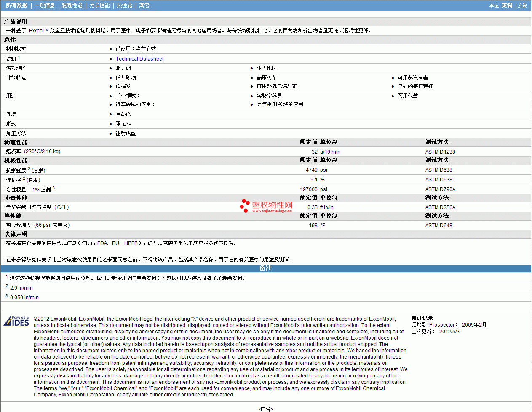Viewport: 532px width, 412px height.
Task: Click the 上次更新 2012/5/3 entry
Action: click(435, 332)
